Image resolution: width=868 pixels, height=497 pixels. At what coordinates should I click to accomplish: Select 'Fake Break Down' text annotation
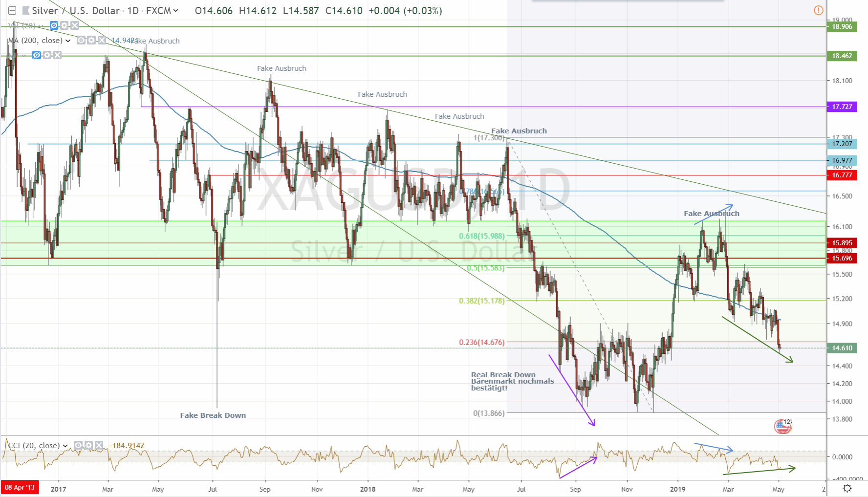coord(213,415)
